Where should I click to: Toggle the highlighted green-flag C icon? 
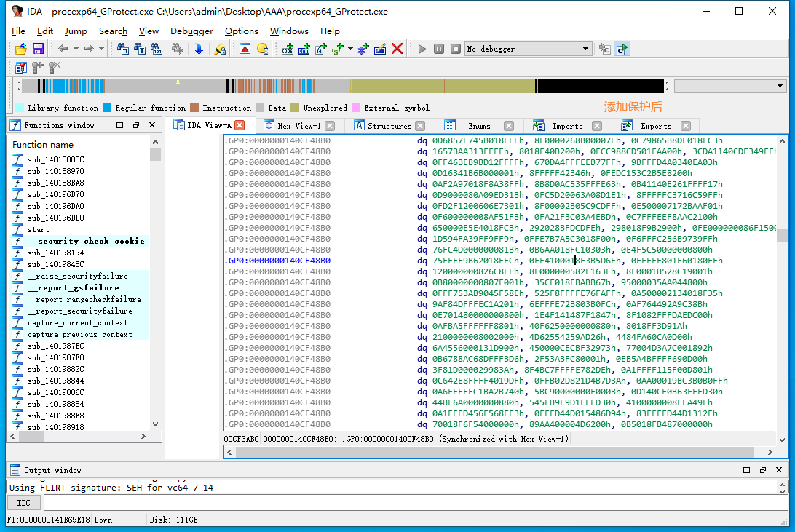(x=622, y=49)
